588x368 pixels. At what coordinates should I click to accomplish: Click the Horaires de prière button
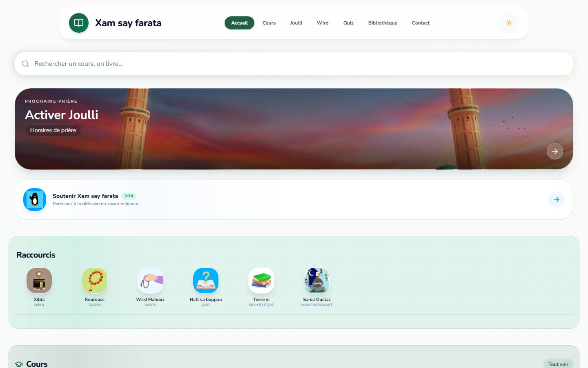coord(53,130)
